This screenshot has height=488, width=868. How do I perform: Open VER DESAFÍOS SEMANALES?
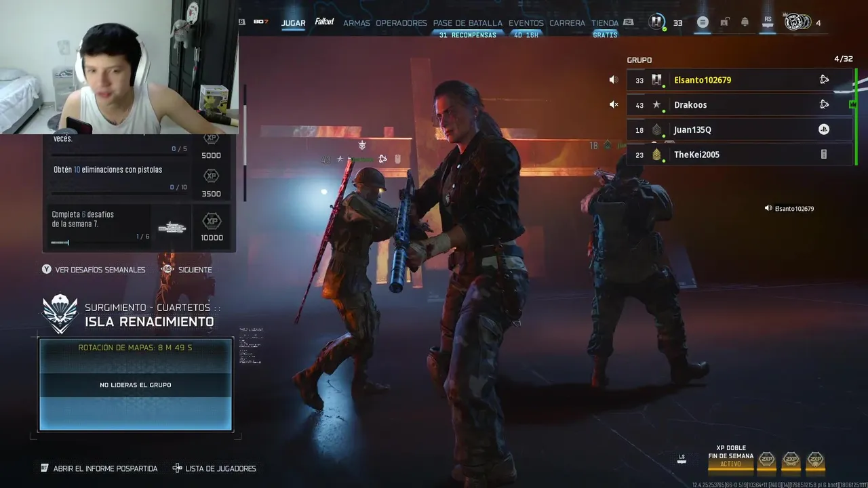point(94,269)
